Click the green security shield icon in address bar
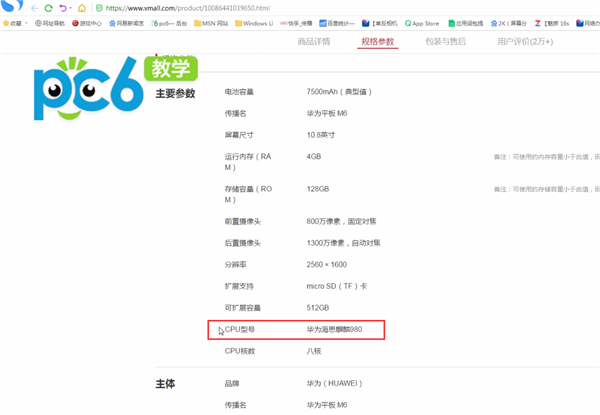 click(99, 8)
